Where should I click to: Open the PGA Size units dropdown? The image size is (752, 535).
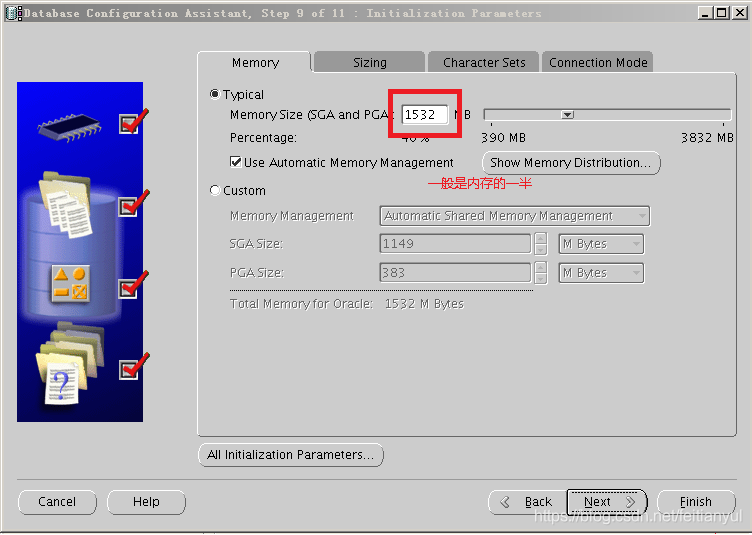pos(601,272)
